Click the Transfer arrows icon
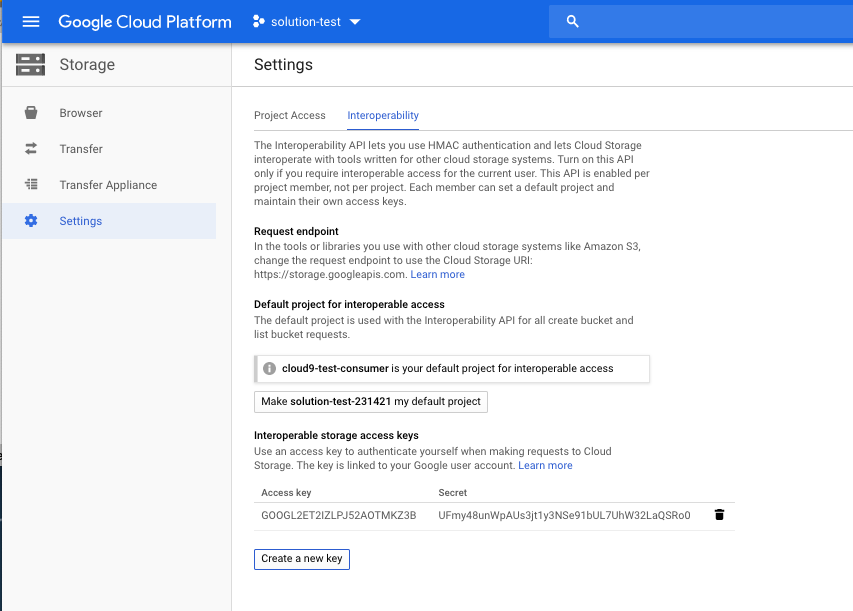853x611 pixels. [31, 149]
